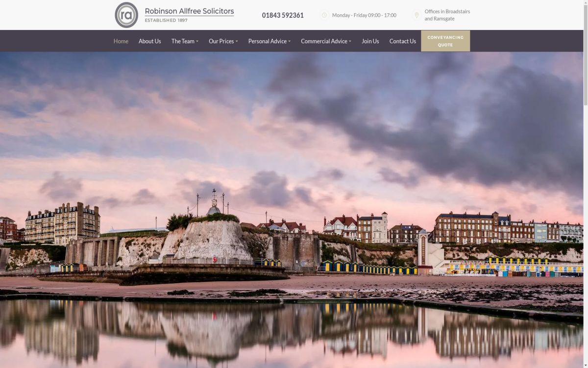Viewport: 588px width, 368px height.
Task: Open the Our Prices dropdown
Action: click(x=222, y=41)
